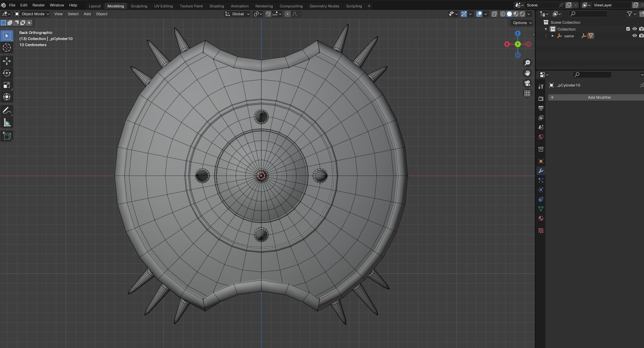
Task: Open the Scene properties tab
Action: click(x=541, y=127)
